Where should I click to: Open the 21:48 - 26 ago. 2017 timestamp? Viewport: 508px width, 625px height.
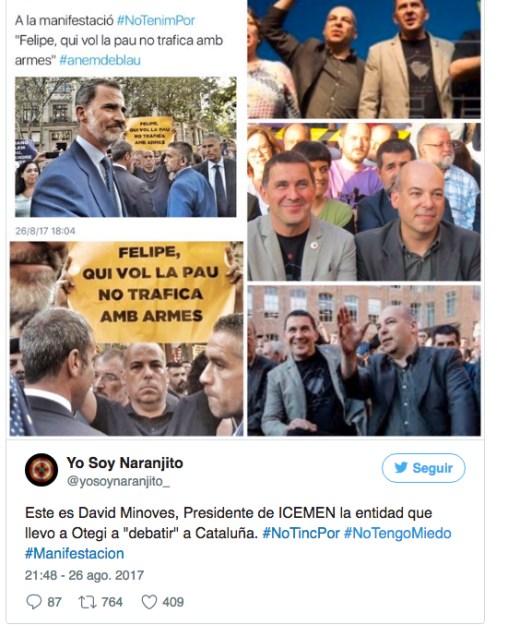(x=84, y=575)
